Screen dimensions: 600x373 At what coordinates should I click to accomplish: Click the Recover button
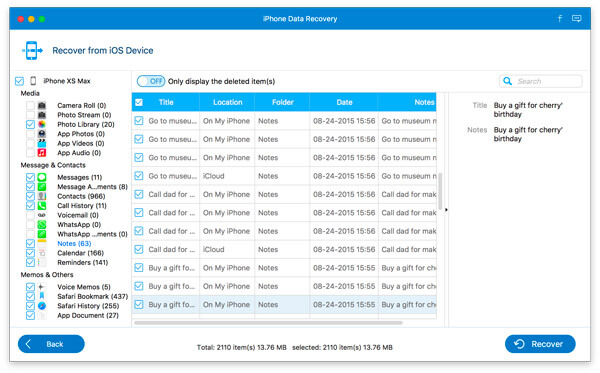coord(540,344)
